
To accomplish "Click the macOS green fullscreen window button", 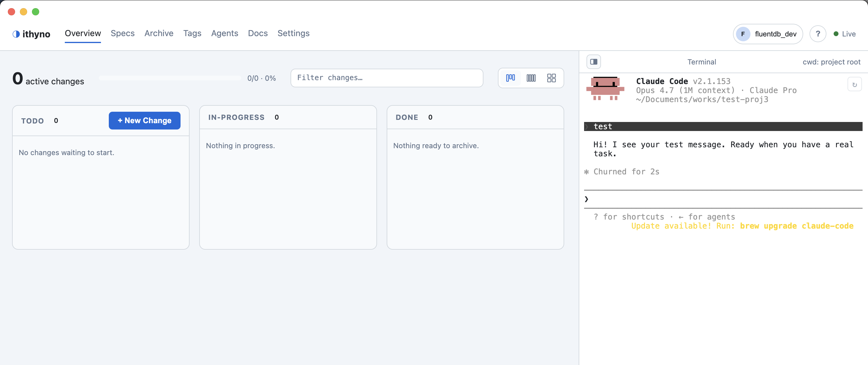I will pyautogui.click(x=35, y=12).
